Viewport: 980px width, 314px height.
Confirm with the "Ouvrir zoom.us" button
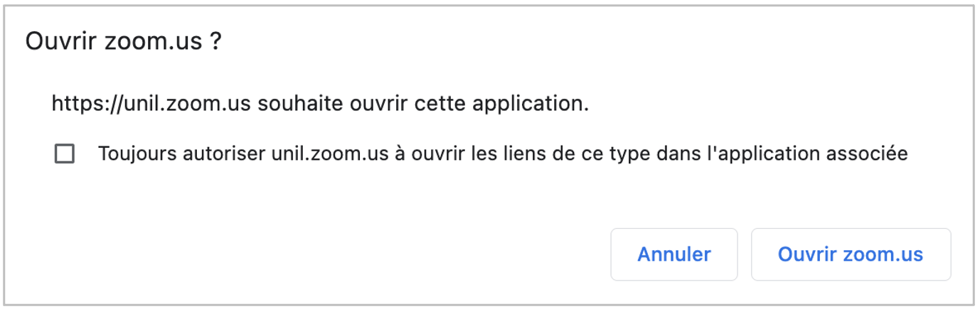point(851,254)
